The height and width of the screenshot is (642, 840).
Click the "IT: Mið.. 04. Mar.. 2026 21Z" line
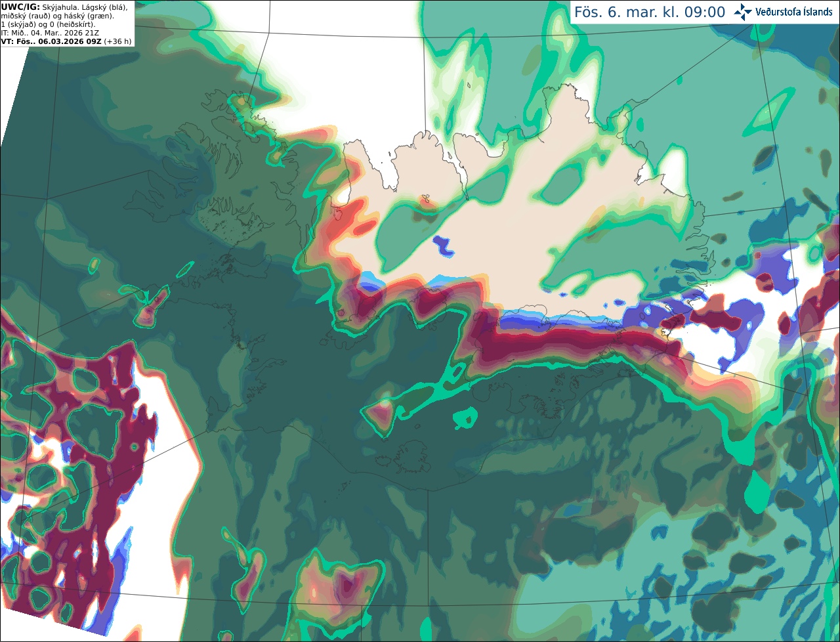(51, 33)
